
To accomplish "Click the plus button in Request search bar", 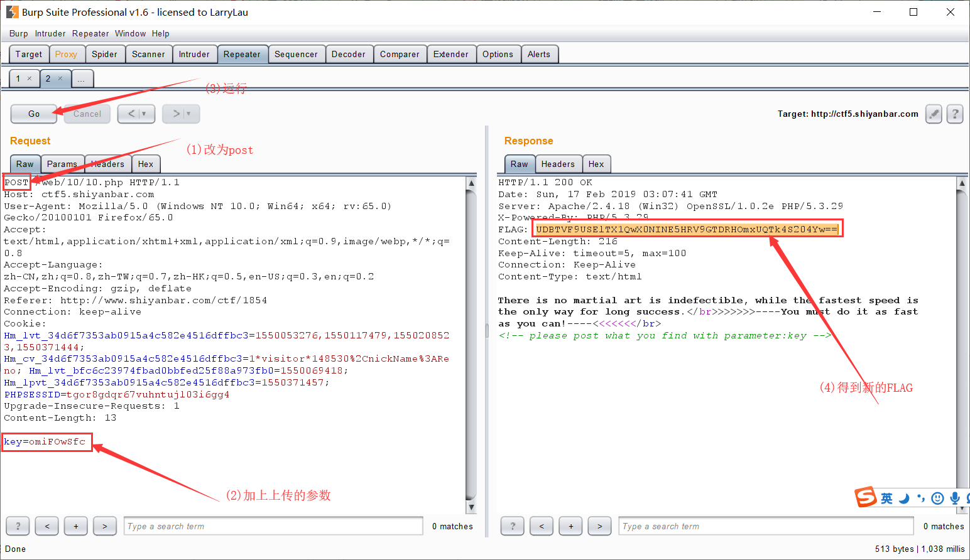I will point(76,526).
